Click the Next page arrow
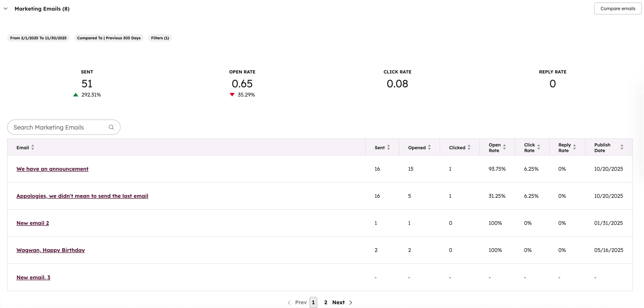Image resolution: width=644 pixels, height=308 pixels. tap(350, 302)
